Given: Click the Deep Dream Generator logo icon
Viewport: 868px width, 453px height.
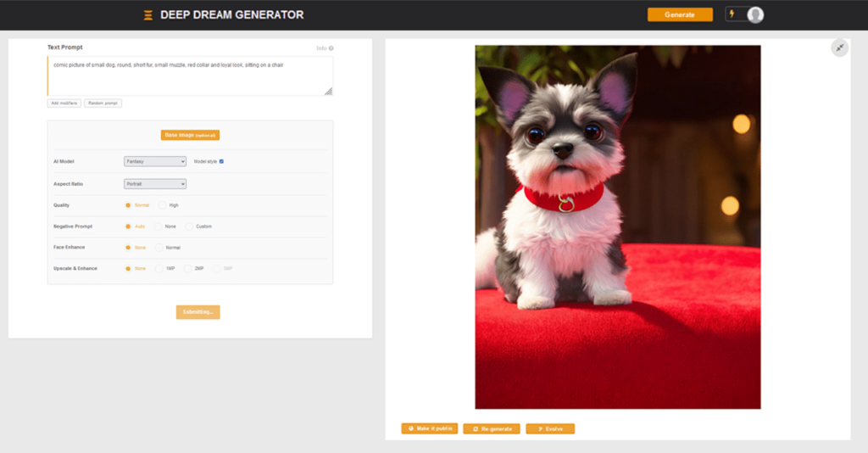Looking at the screenshot, I should [x=148, y=14].
